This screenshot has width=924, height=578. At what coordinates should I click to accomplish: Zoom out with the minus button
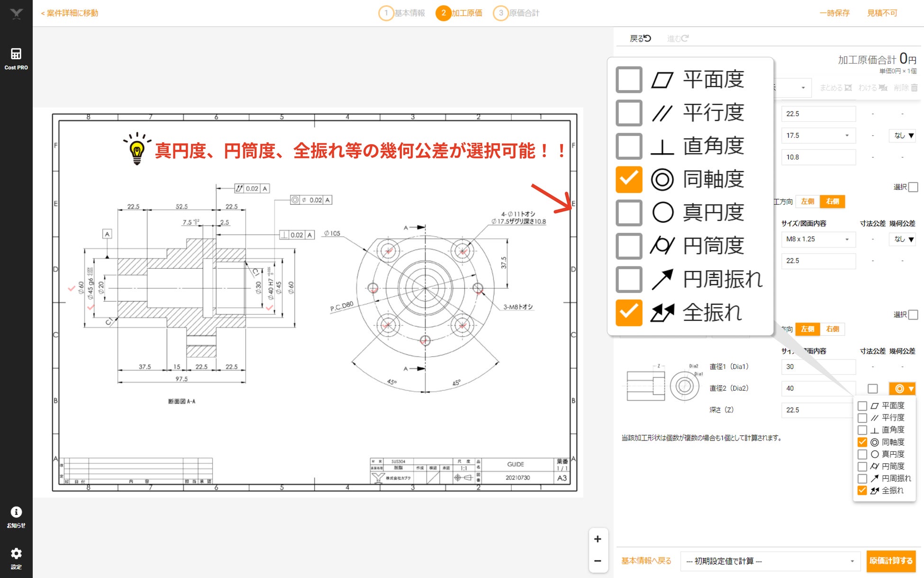click(598, 561)
